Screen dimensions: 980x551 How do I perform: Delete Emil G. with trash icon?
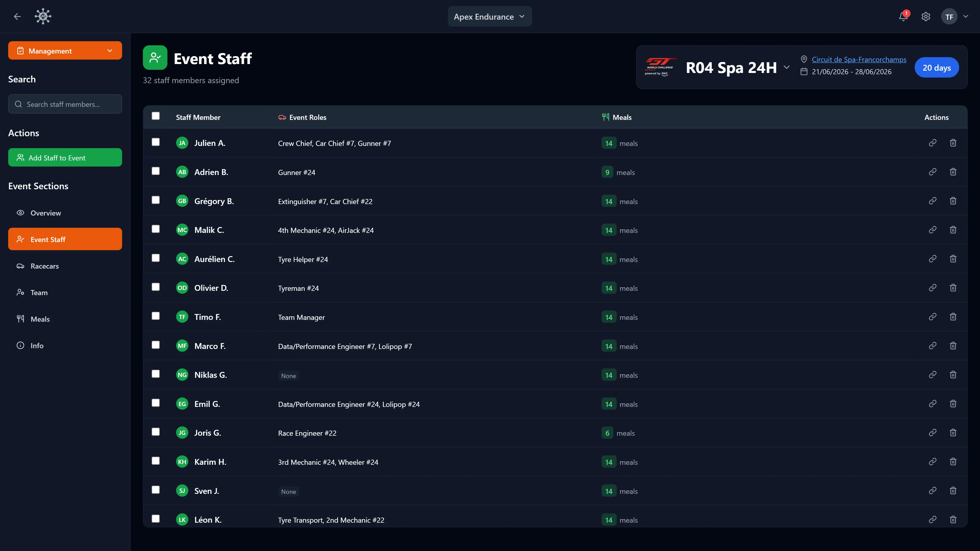pos(953,404)
